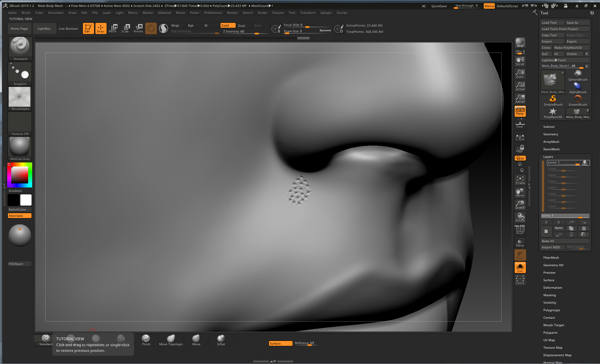Image resolution: width=600 pixels, height=364 pixels.
Task: Toggle Solo mode on right shelf
Action: pos(520,267)
